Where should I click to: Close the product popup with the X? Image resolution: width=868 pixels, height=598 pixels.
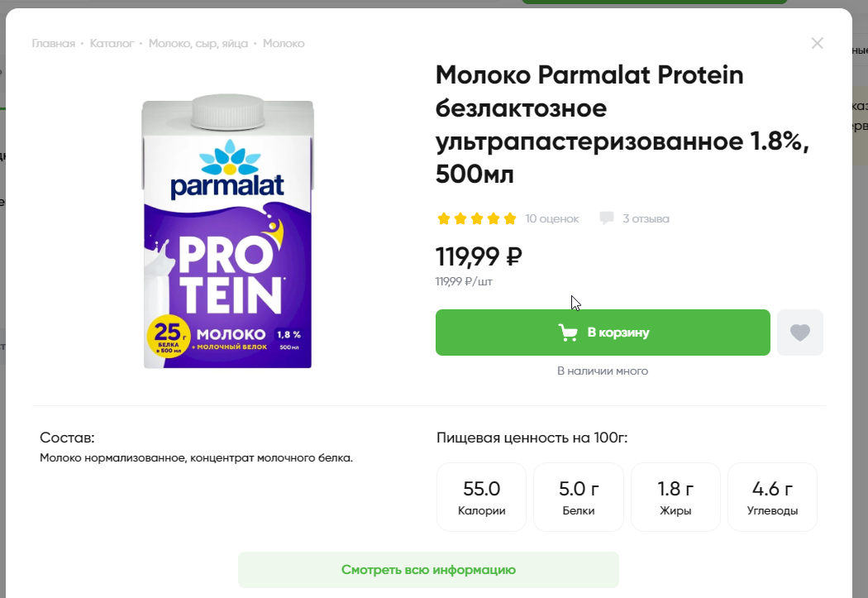click(817, 43)
